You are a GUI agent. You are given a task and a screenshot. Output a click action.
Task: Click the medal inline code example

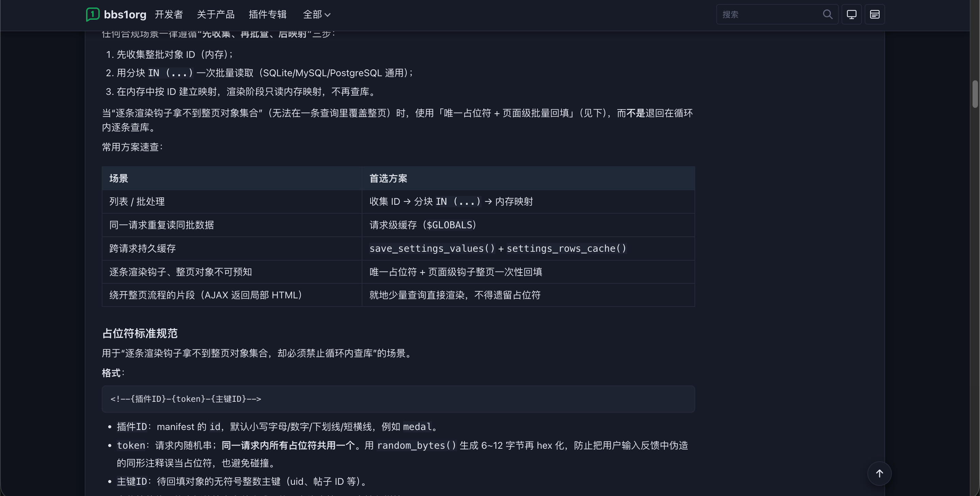tap(417, 427)
